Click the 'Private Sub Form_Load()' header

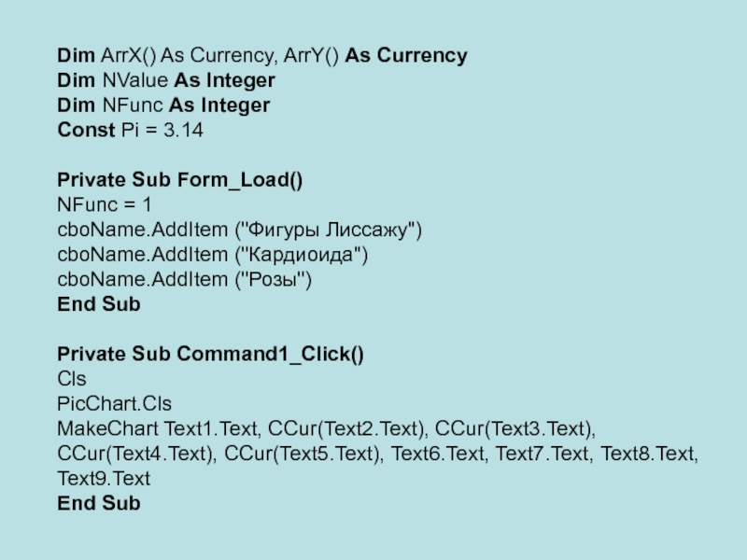180,180
